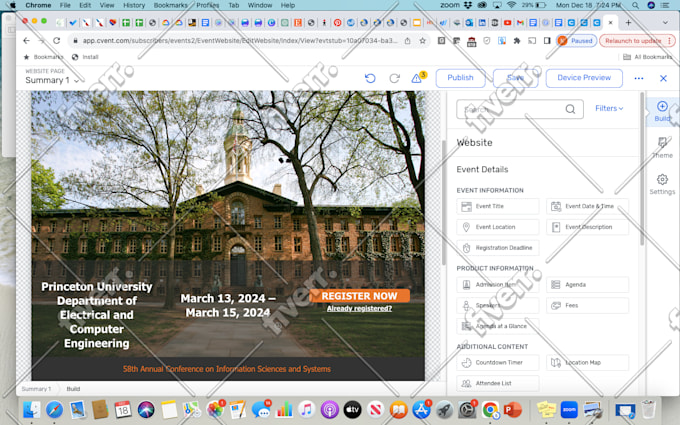Screen dimensions: 680x425
Task: Select the March 13, 2024 date text
Action: tap(228, 305)
